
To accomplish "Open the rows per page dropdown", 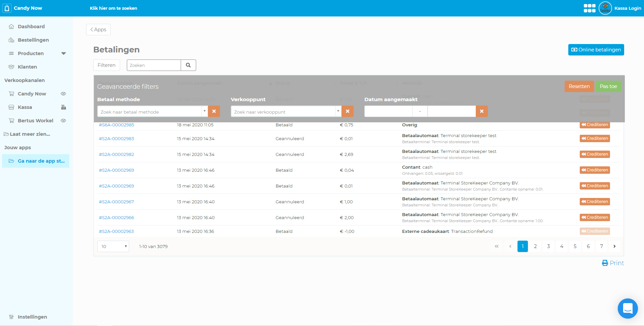I will click(113, 246).
